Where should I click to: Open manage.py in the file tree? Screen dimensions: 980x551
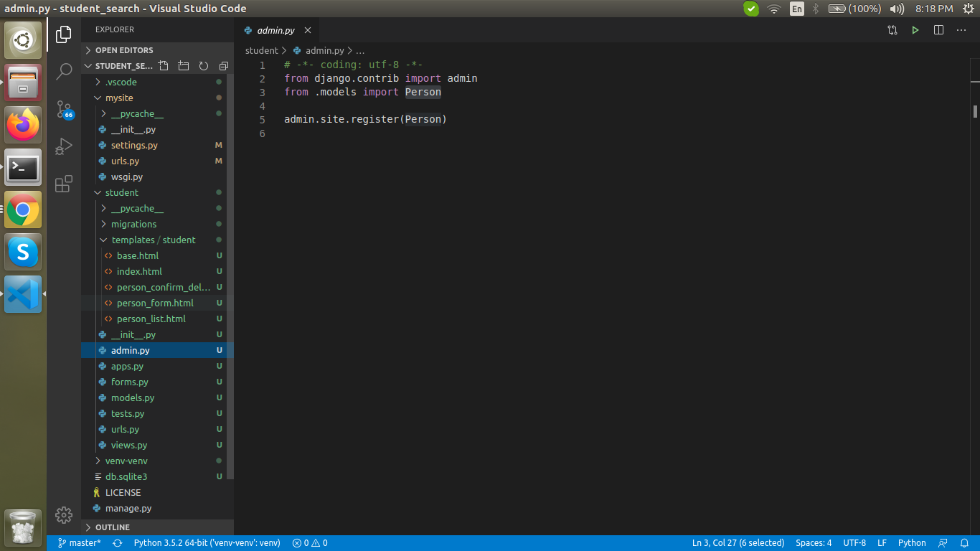pos(157,508)
